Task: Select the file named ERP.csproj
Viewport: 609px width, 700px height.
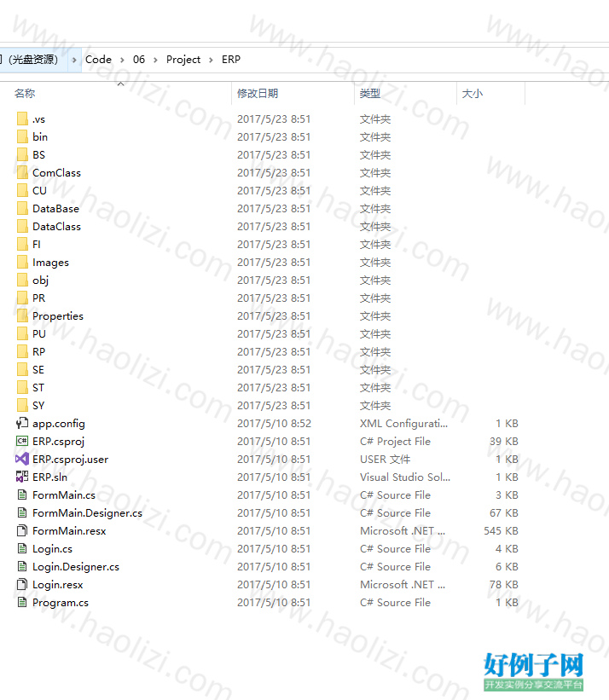Action: coord(58,442)
